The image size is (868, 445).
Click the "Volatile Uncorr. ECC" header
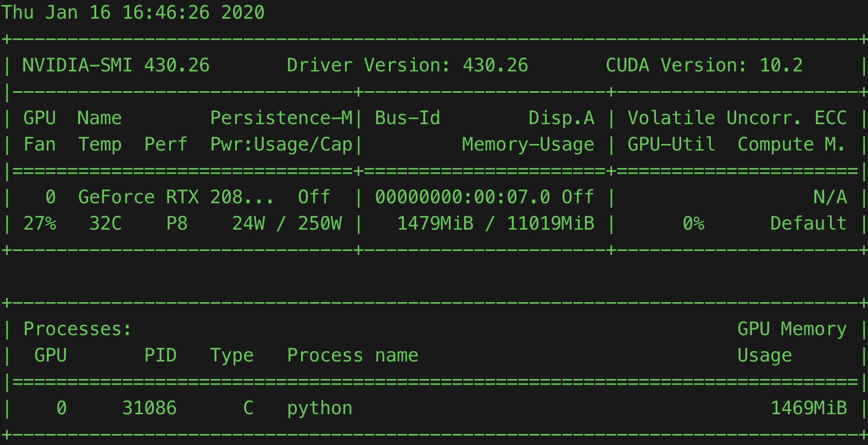click(737, 118)
